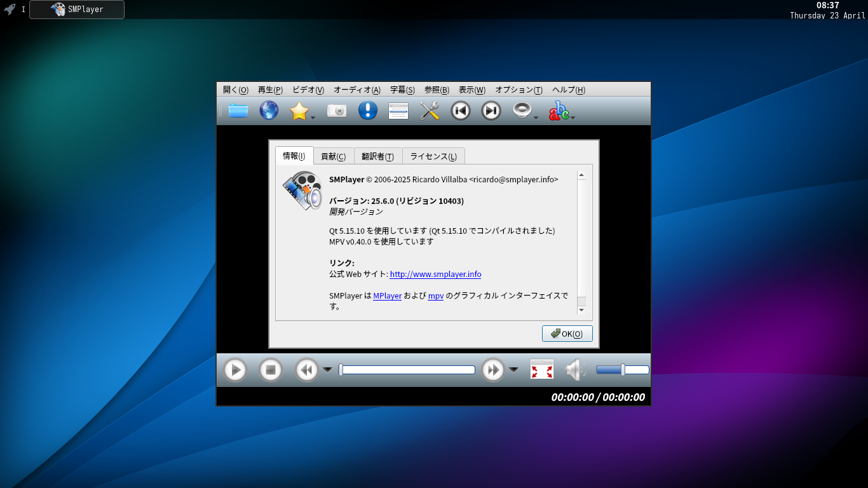Show file information with the blue exclamation icon
Image resolution: width=868 pixels, height=488 pixels.
pos(368,111)
